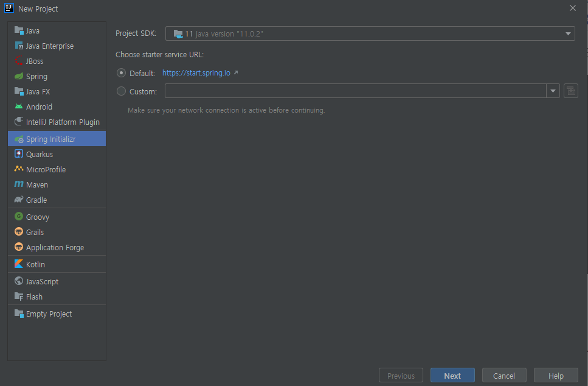Click the Flash folder icon
This screenshot has height=386, width=588.
(x=19, y=297)
